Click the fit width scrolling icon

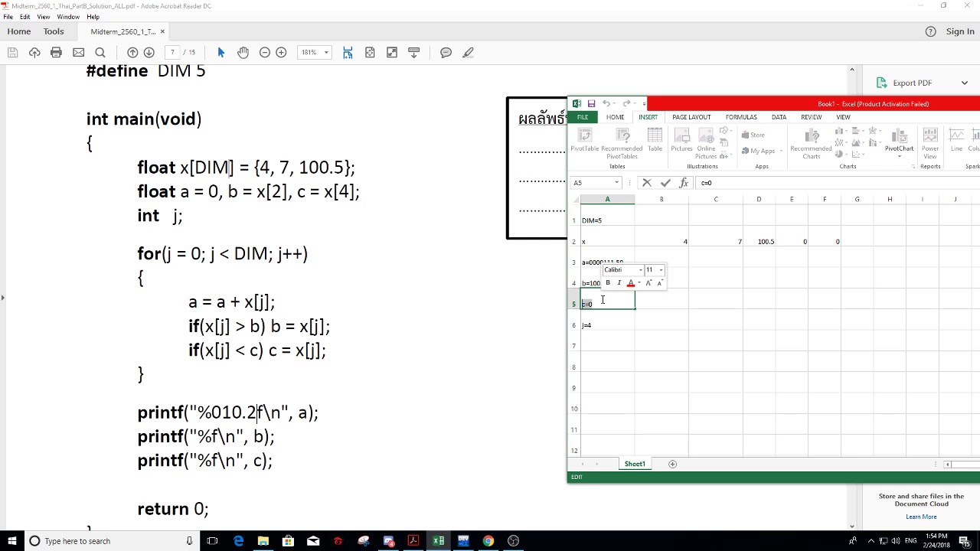point(348,52)
